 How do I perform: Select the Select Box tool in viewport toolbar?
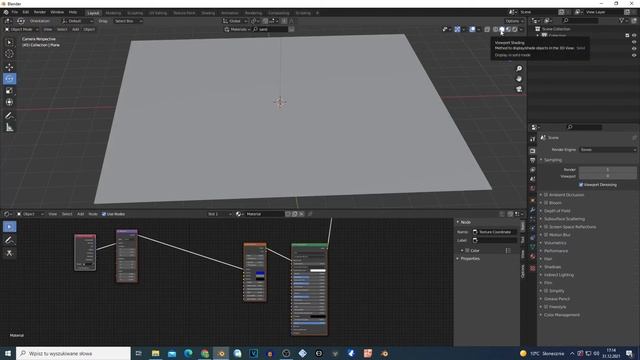[9, 42]
